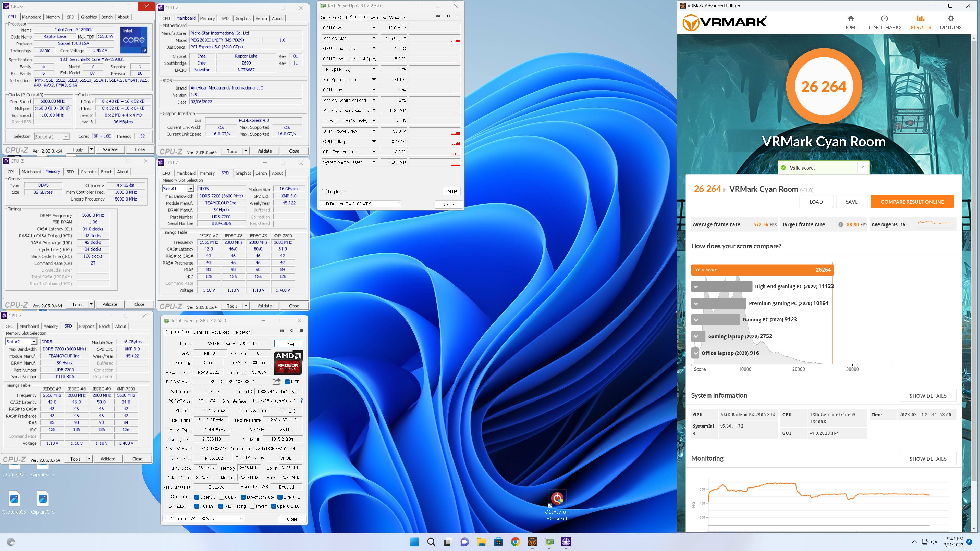Switch to Advanced tab in GPU-Z Sensors window
The width and height of the screenshot is (980, 551).
pos(377,17)
